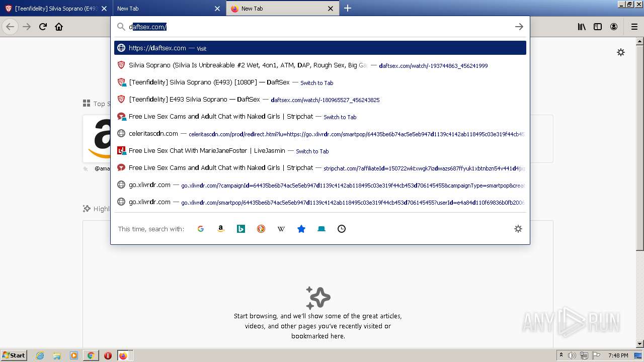
Task: Search this time with Amazon icon
Action: point(220,229)
